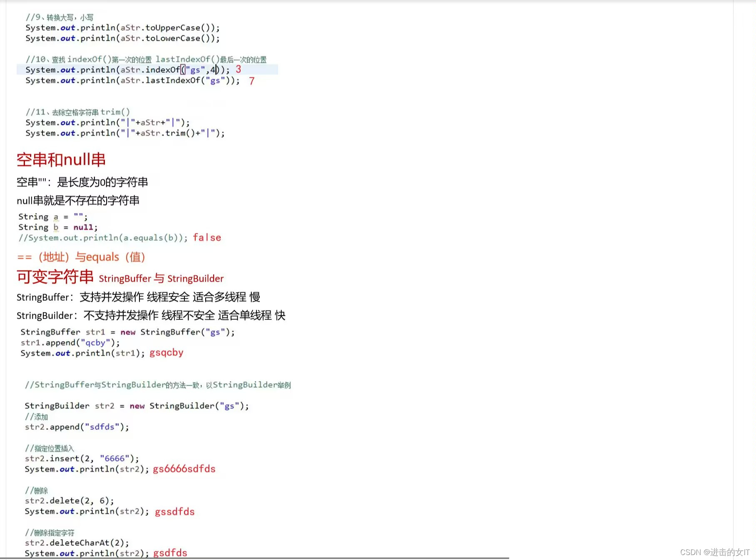
Task: Click the '空串和null串' heading
Action: [61, 160]
